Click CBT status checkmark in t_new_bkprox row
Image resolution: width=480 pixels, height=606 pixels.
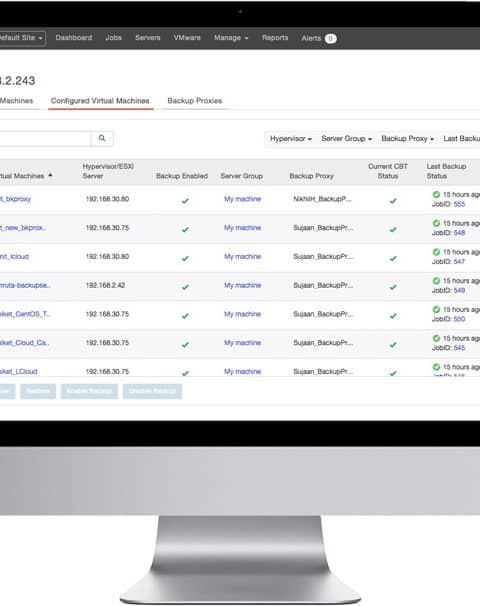click(393, 229)
